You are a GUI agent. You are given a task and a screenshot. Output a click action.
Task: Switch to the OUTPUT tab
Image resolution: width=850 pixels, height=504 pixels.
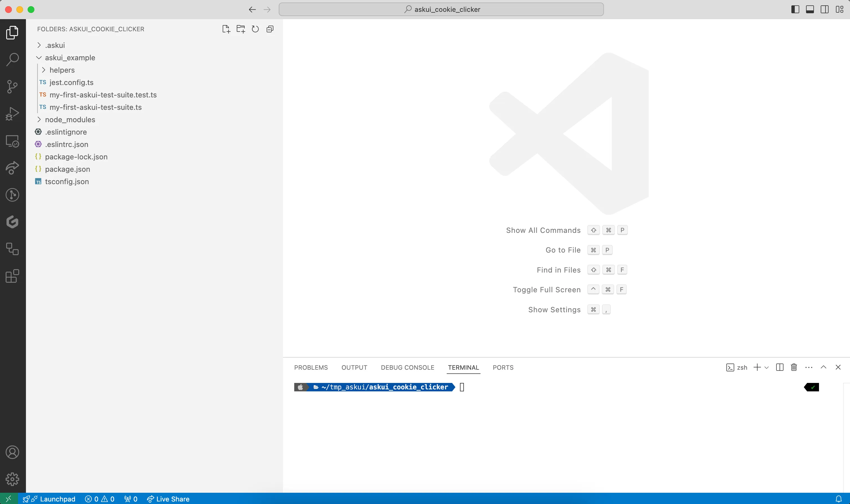pyautogui.click(x=354, y=367)
